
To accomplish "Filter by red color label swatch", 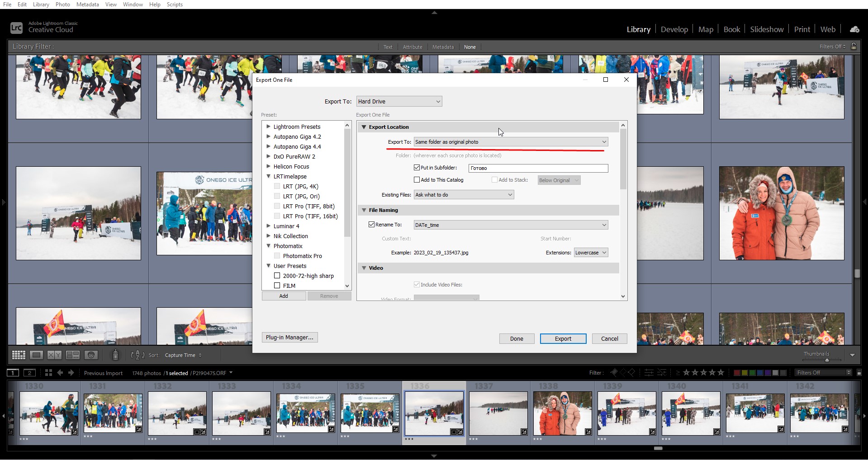I will coord(736,373).
